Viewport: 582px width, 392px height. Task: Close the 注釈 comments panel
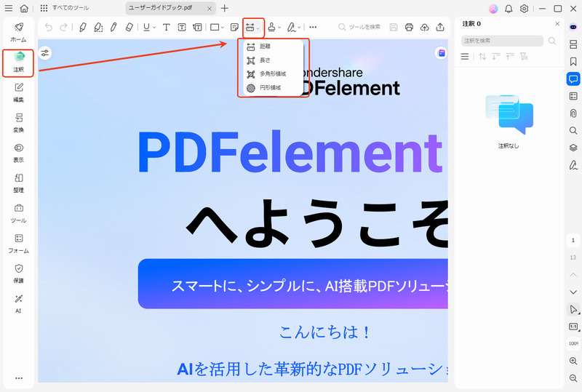click(x=557, y=24)
